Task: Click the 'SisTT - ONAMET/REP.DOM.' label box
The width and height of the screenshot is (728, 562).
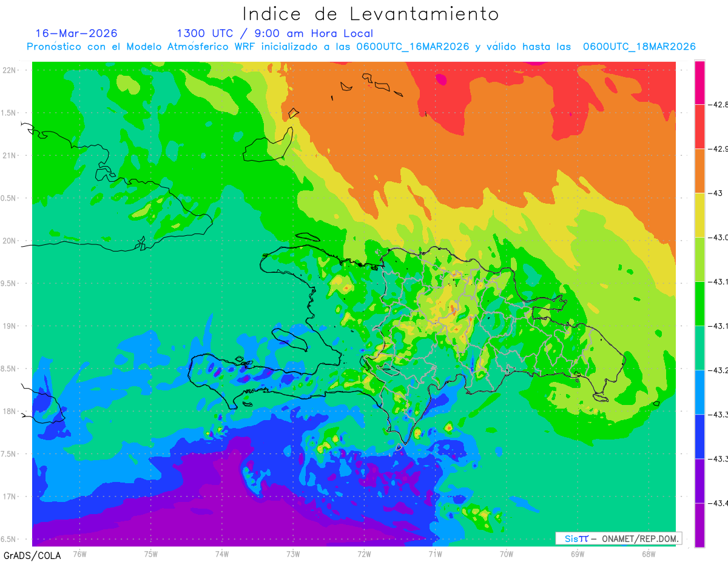Action: click(x=619, y=538)
